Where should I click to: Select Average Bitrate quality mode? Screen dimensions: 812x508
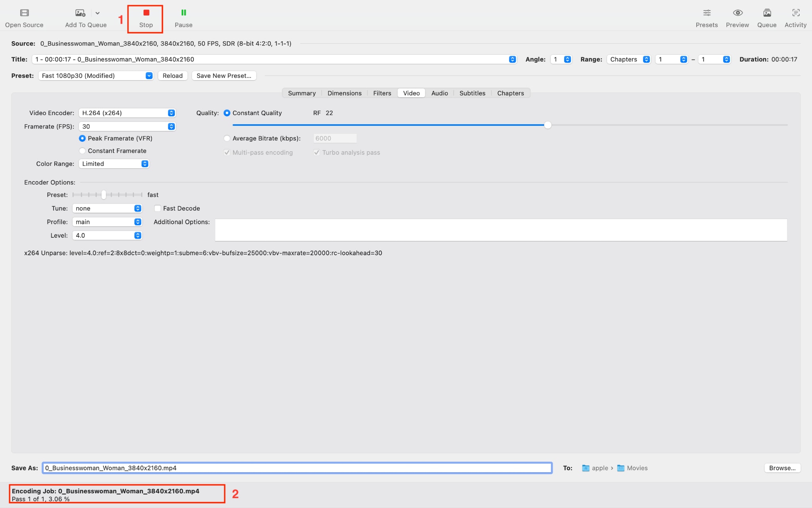point(227,138)
